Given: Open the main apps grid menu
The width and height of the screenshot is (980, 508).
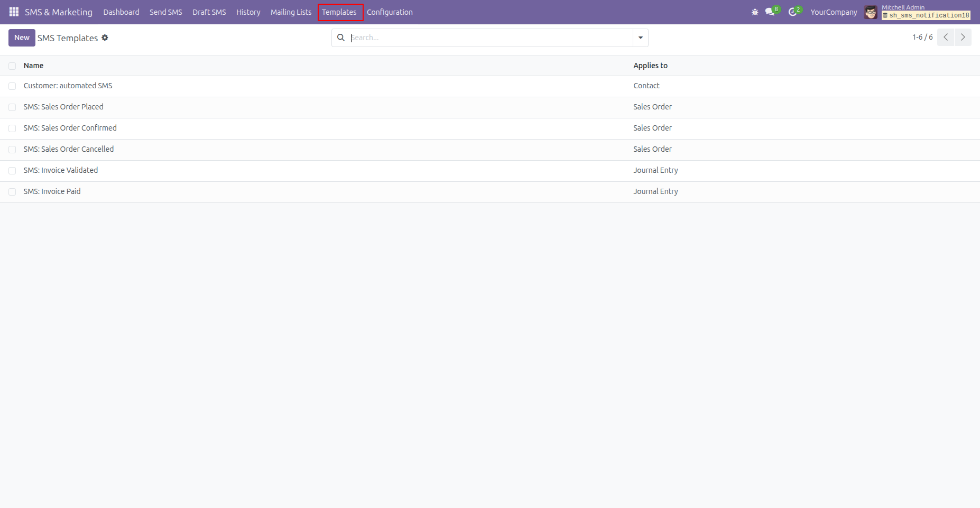Looking at the screenshot, I should click(x=14, y=12).
